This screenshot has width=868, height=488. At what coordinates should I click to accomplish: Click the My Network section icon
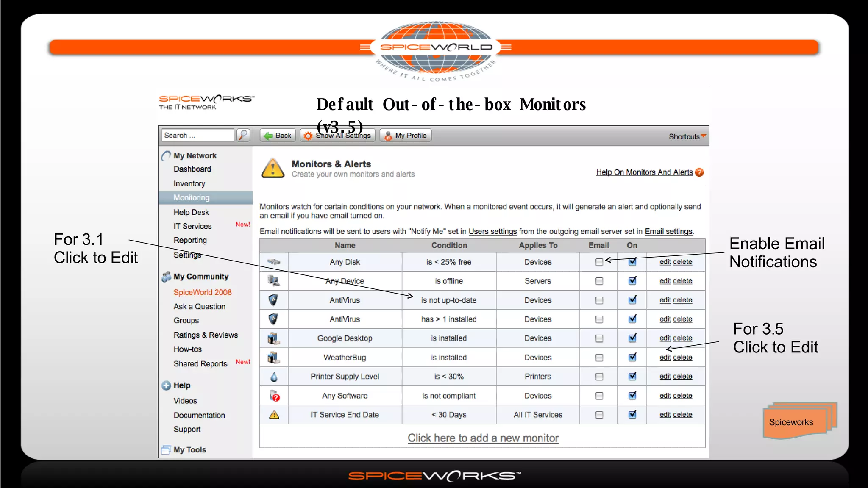(166, 156)
